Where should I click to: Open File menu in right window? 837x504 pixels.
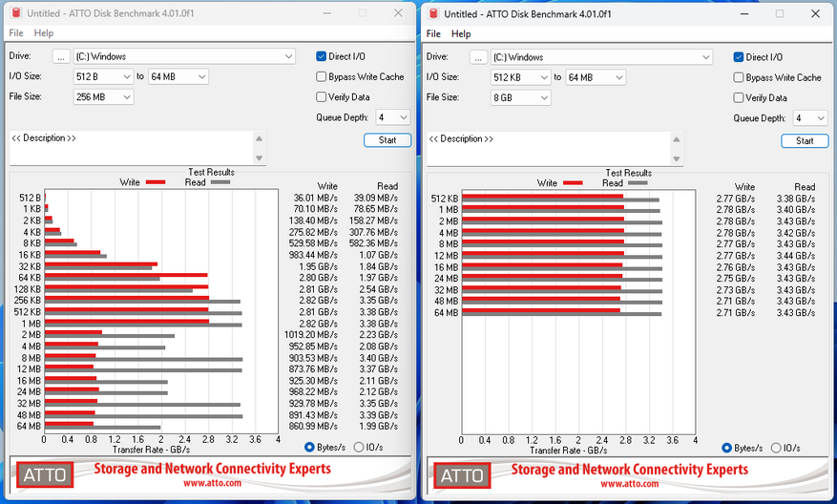click(x=433, y=34)
